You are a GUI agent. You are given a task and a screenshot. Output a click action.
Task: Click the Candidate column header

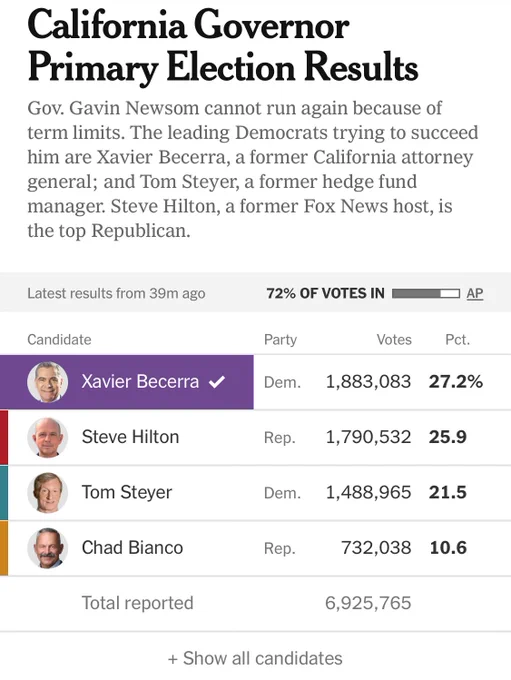pyautogui.click(x=59, y=339)
